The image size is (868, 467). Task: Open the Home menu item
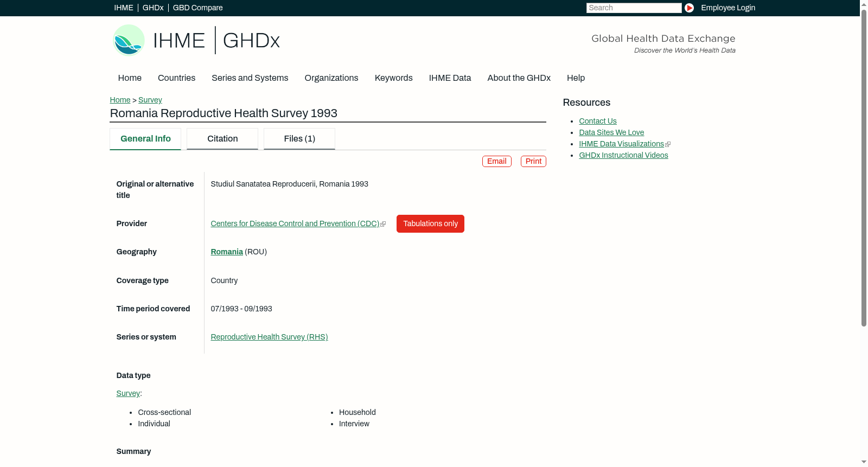pyautogui.click(x=130, y=78)
